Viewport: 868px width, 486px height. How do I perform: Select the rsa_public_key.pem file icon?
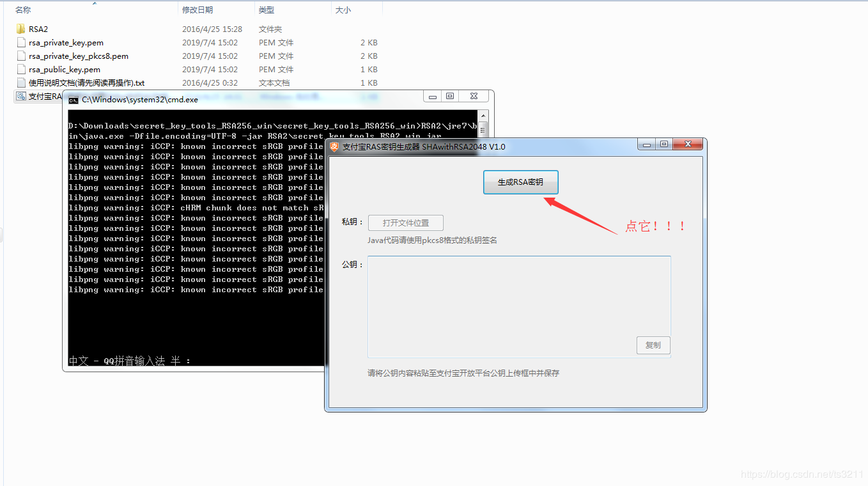point(21,69)
